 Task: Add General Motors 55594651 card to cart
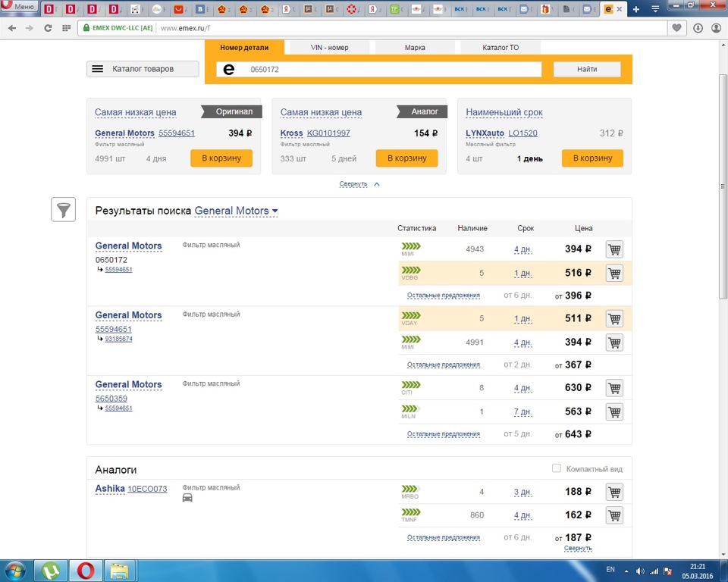pos(221,158)
